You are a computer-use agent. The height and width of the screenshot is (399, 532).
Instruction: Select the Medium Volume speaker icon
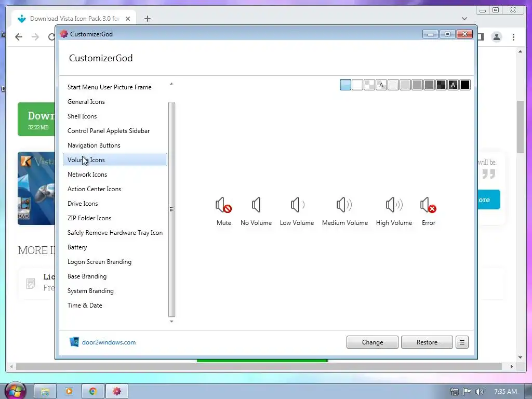(x=344, y=205)
